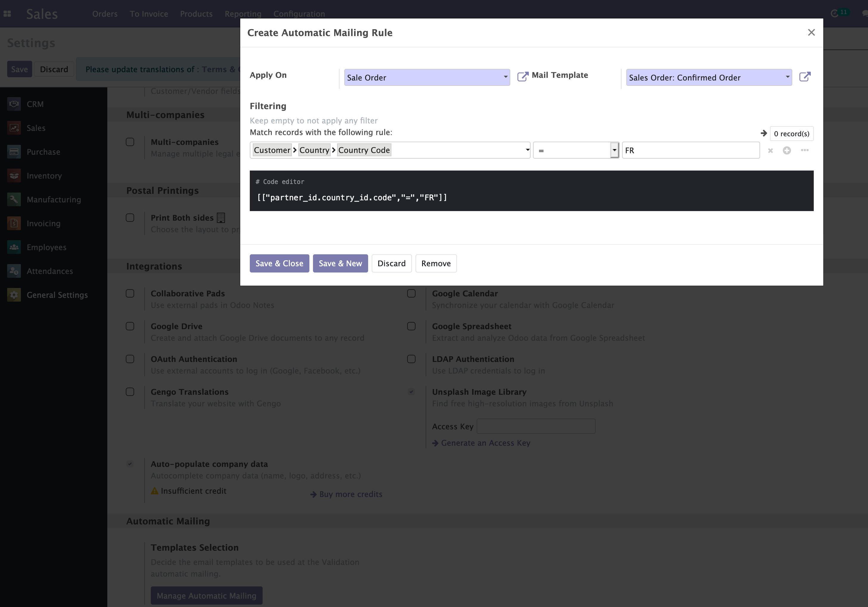Image resolution: width=868 pixels, height=607 pixels.
Task: Toggle the LDAP Authentication checkbox
Action: tap(411, 359)
